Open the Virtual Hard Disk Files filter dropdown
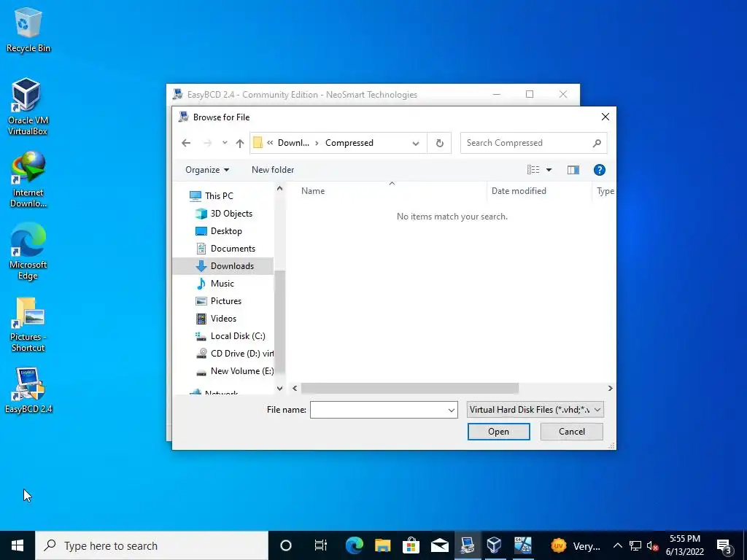The width and height of the screenshot is (747, 560). [535, 410]
